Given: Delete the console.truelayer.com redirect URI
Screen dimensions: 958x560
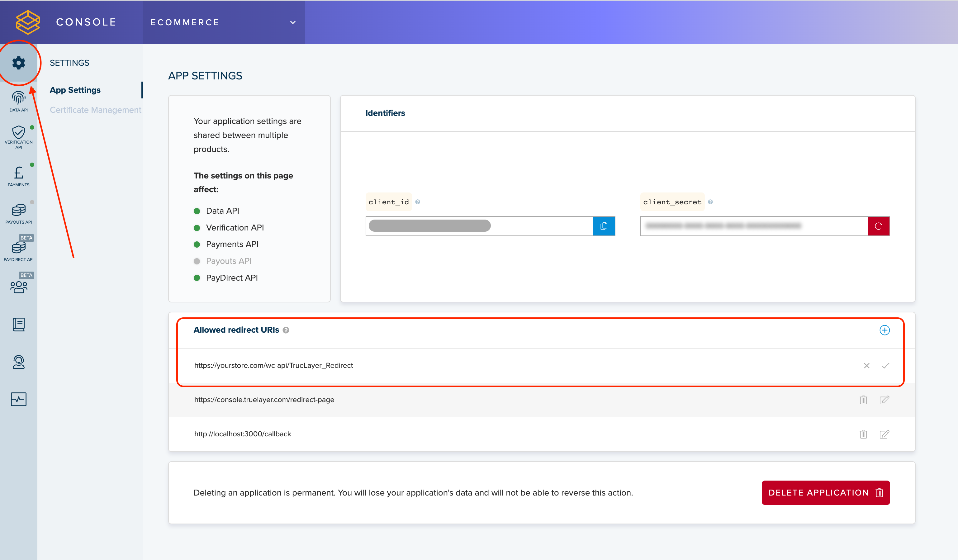Looking at the screenshot, I should click(x=863, y=400).
